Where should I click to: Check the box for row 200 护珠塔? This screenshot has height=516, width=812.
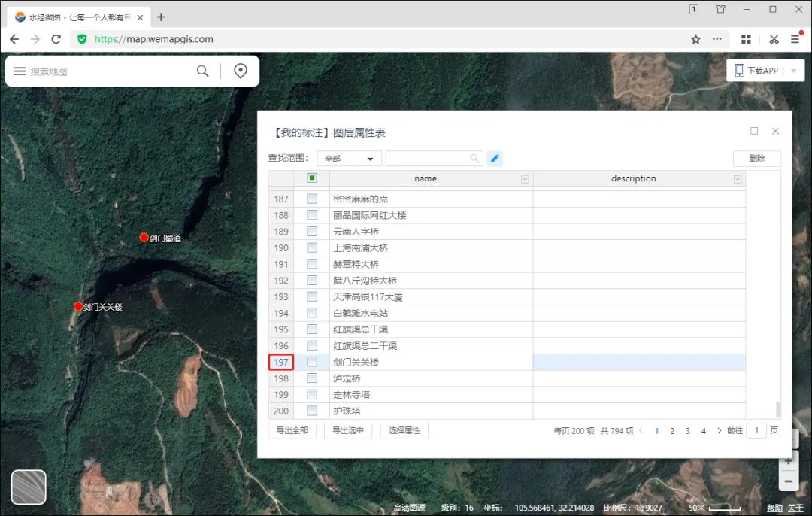click(312, 411)
